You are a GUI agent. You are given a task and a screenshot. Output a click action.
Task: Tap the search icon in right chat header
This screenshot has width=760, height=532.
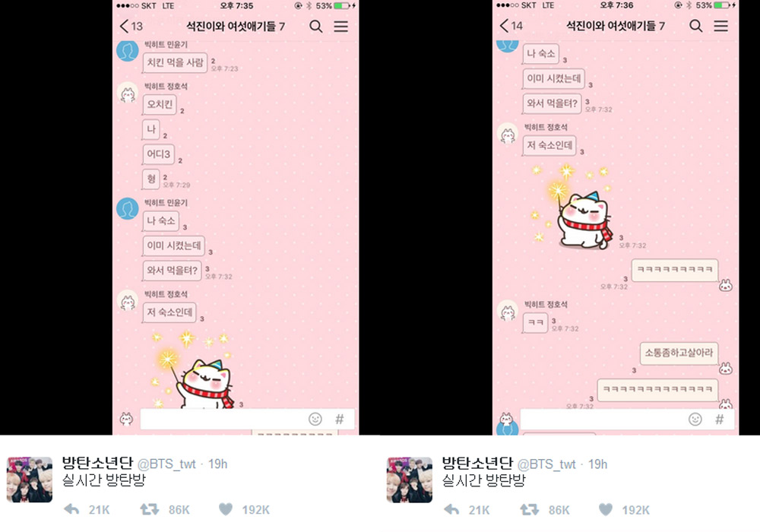(x=696, y=26)
